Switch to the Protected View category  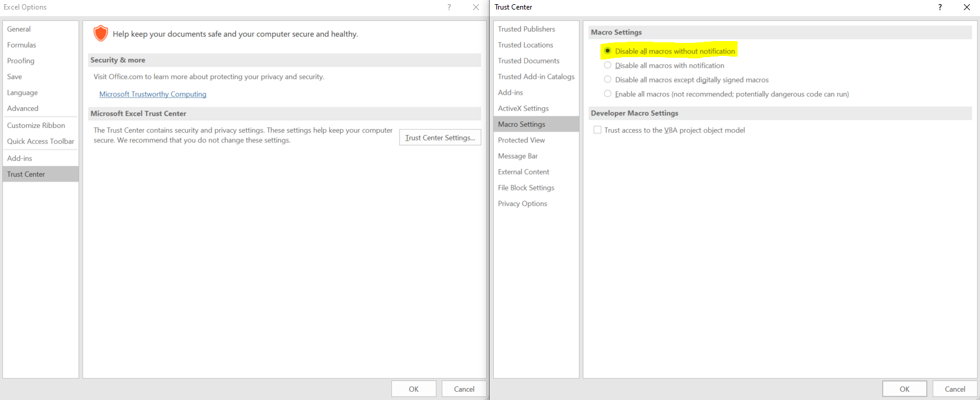point(521,140)
